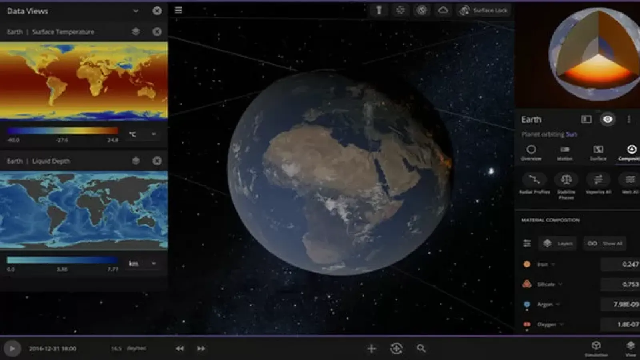640x360 pixels.
Task: Click the Earth globe in the viewport
Action: tap(340, 172)
